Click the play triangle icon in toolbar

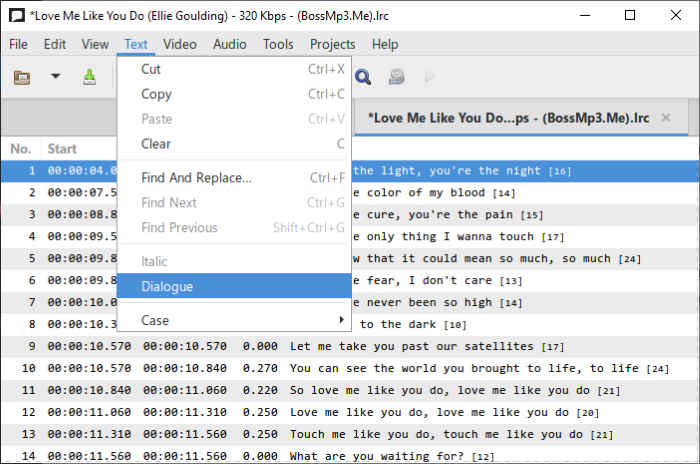pyautogui.click(x=429, y=77)
